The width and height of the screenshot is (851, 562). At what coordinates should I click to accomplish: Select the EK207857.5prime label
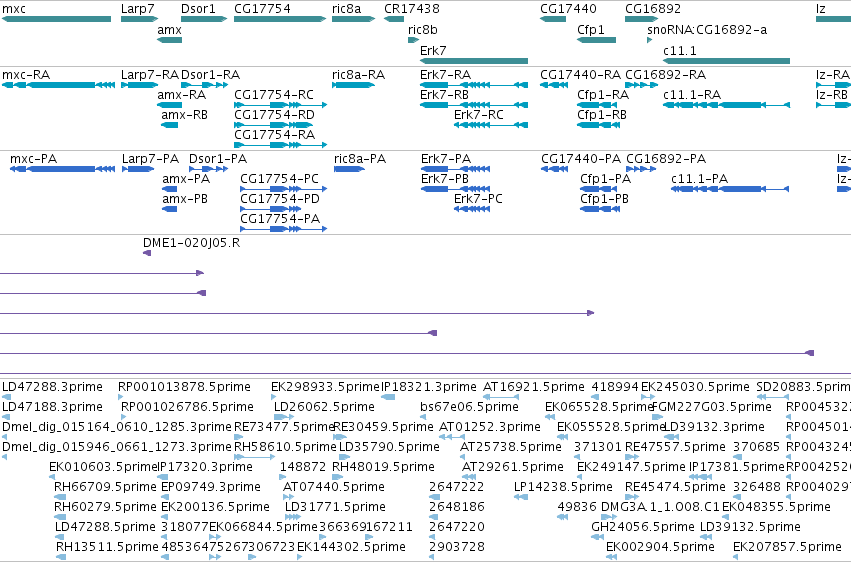click(x=787, y=547)
